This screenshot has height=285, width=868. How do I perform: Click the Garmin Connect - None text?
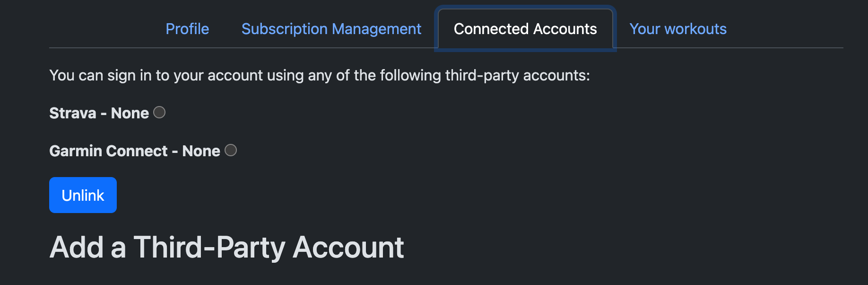pyautogui.click(x=135, y=151)
